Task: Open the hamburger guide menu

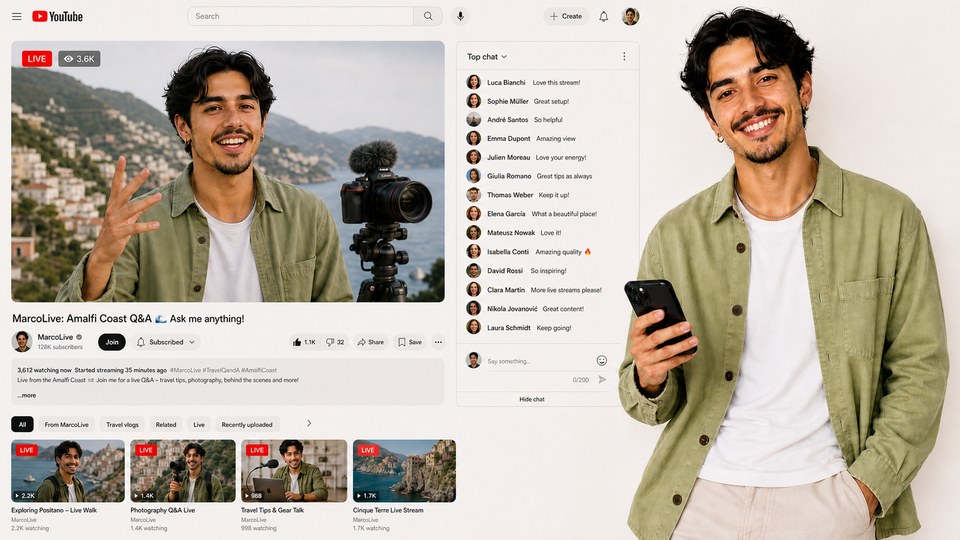Action: click(x=17, y=17)
